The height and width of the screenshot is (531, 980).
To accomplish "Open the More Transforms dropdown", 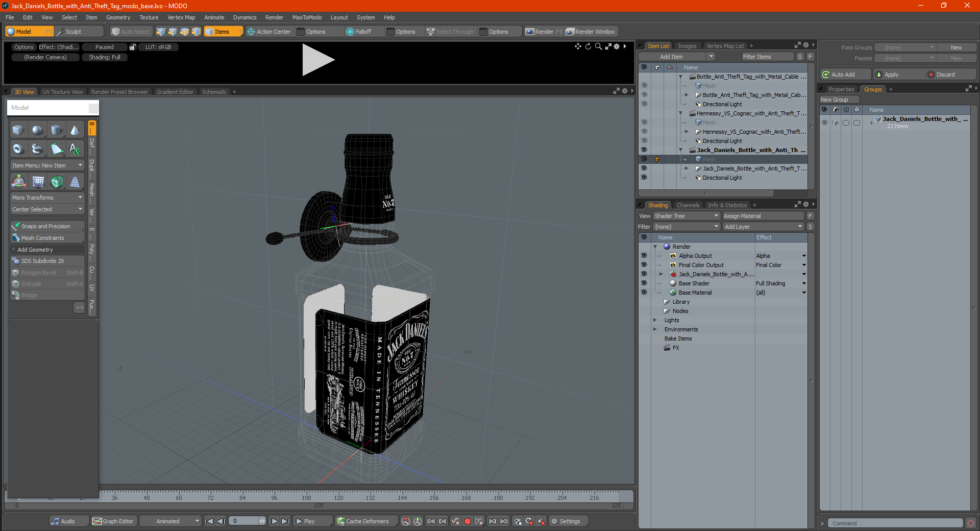I will [47, 198].
